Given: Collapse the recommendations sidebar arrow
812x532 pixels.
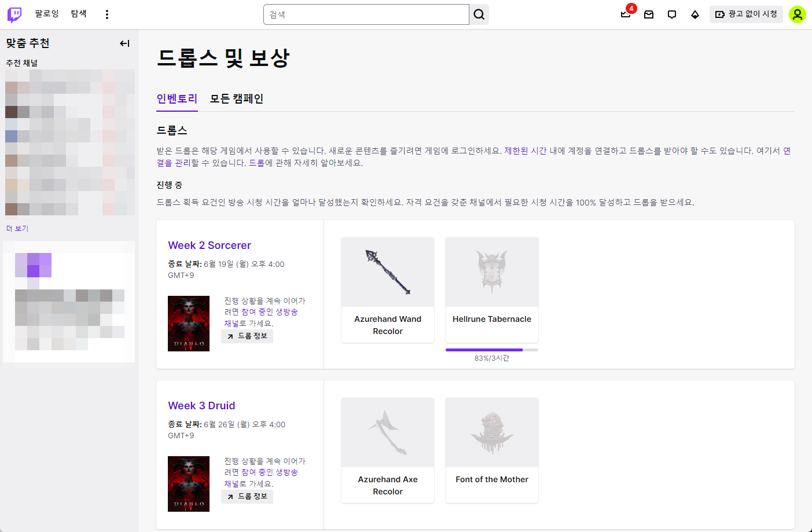Looking at the screenshot, I should tap(124, 43).
